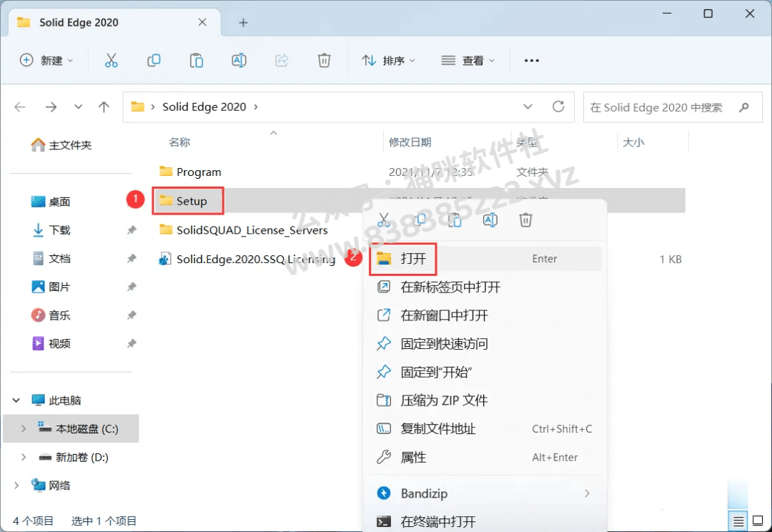Go back using the left arrow
Viewport: 772px width, 532px height.
pos(20,107)
